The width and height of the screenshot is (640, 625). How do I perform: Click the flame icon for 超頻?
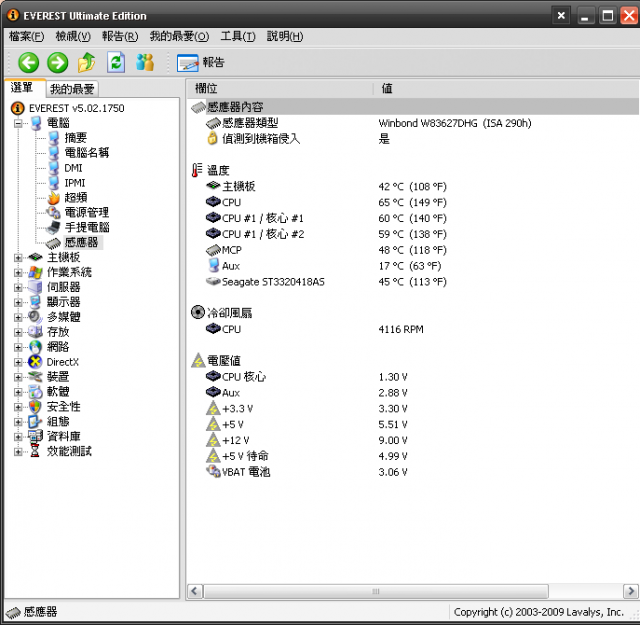click(x=54, y=198)
